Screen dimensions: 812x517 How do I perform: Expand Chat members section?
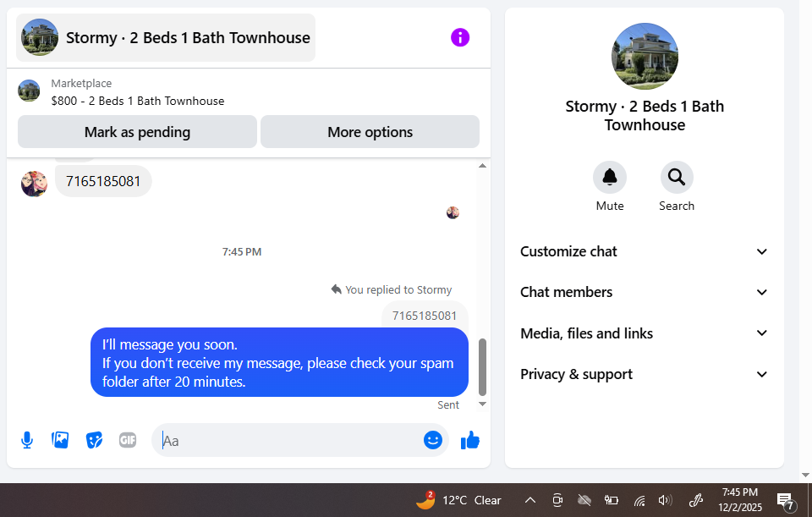[x=645, y=292]
